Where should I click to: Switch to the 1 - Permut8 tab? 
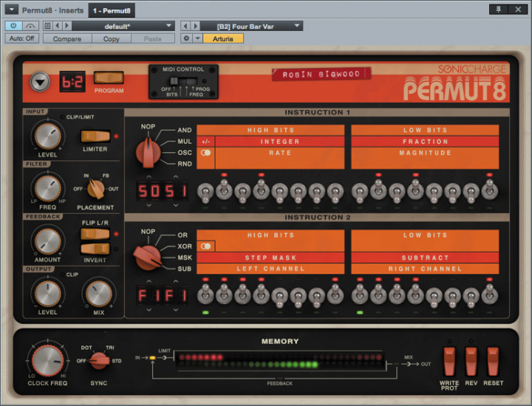coord(112,10)
